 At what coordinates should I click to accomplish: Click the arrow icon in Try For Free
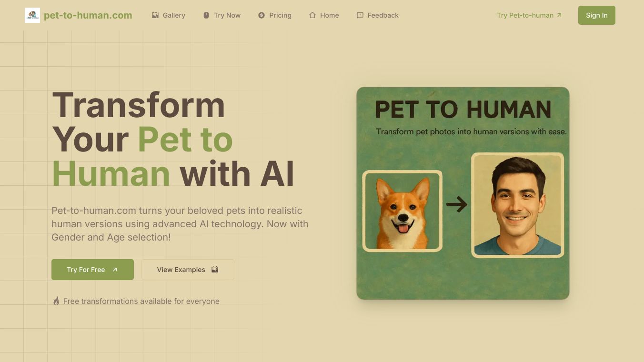click(x=115, y=270)
